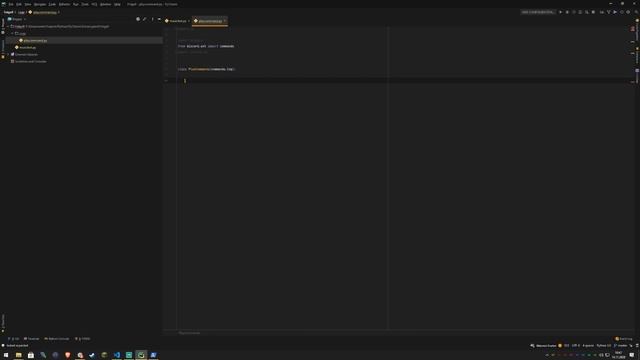Viewport: 640px width, 360px height.
Task: Collapse the project root folder node
Action: pos(9,27)
